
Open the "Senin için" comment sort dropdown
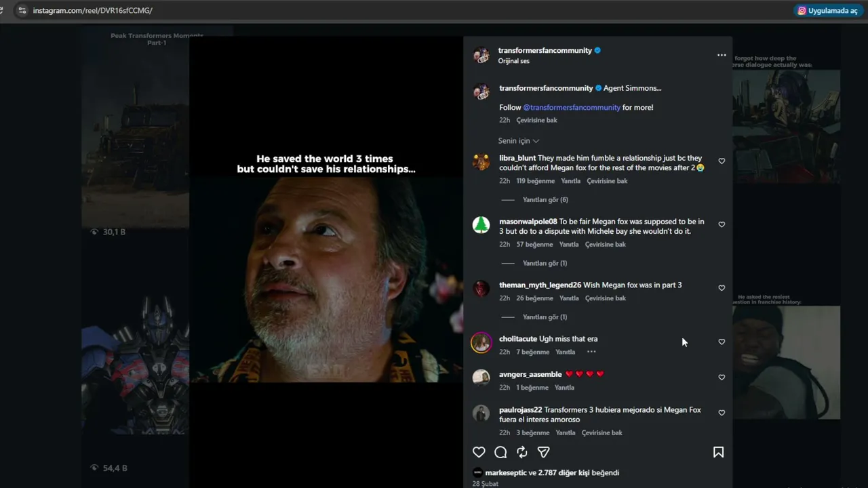(x=519, y=141)
